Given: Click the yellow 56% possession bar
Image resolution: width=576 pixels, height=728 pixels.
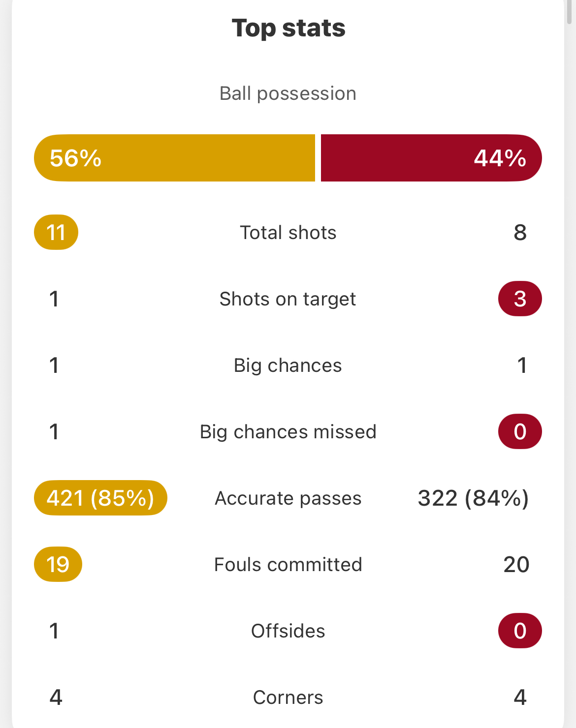Looking at the screenshot, I should click(174, 158).
